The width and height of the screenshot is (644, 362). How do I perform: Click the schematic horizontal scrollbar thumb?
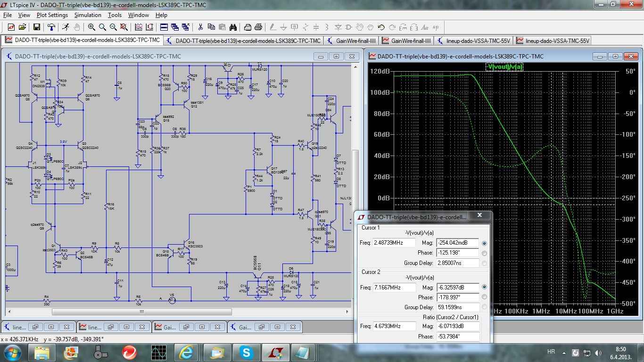tap(141, 312)
